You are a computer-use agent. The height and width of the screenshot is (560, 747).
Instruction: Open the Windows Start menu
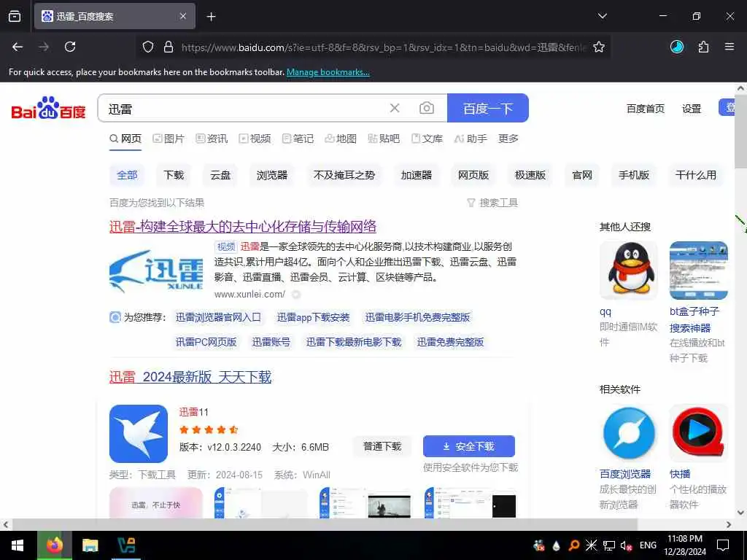click(18, 545)
